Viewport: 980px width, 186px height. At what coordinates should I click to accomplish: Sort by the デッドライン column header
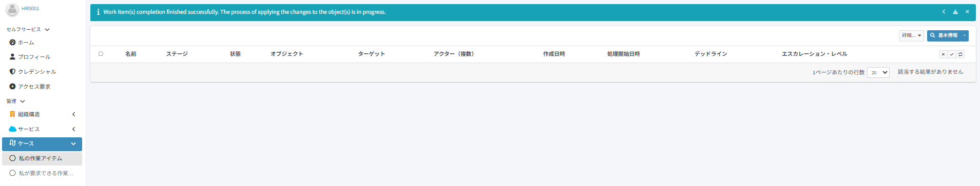click(x=711, y=54)
